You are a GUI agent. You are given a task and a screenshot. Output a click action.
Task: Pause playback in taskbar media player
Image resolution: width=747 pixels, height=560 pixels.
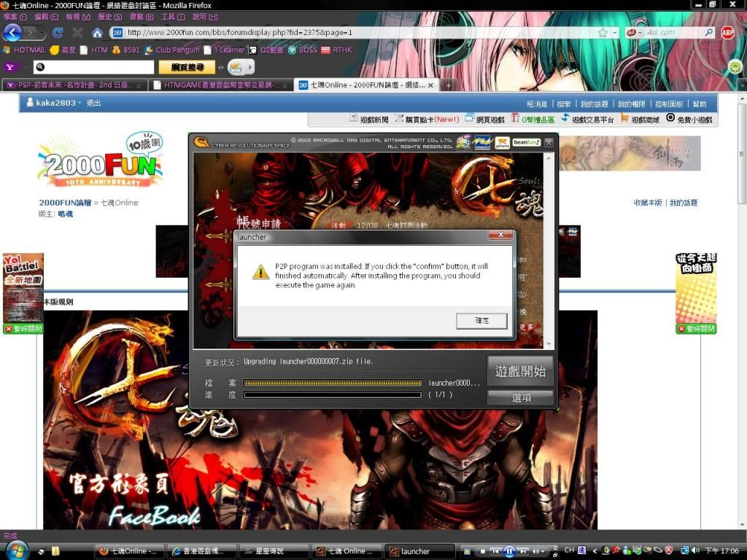[509, 551]
